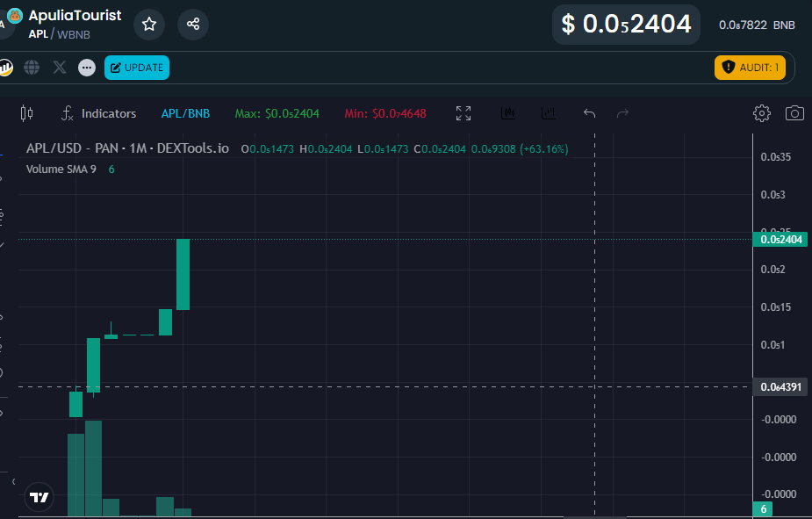The width and height of the screenshot is (812, 519).
Task: Take a chart snapshot with camera icon
Action: coord(795,113)
